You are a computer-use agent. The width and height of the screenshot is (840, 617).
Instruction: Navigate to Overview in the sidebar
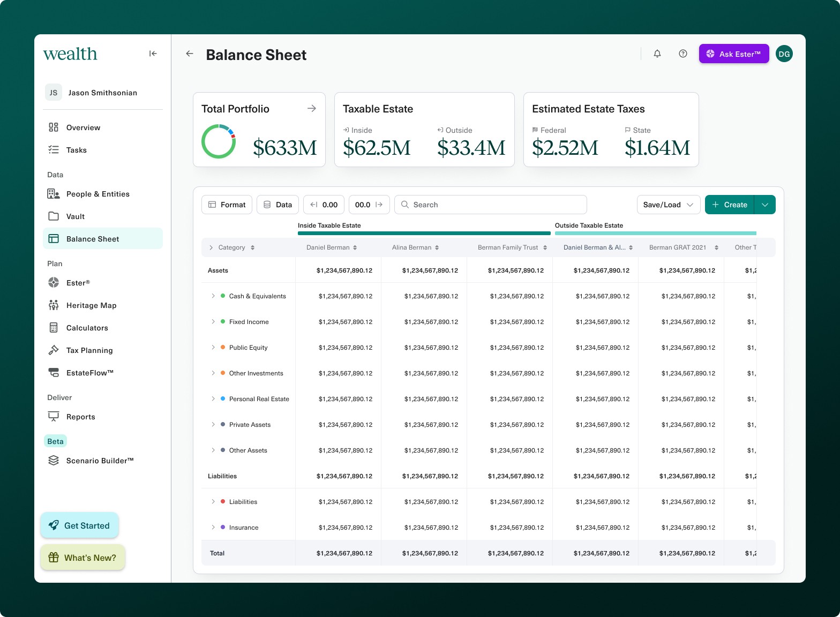point(103,127)
